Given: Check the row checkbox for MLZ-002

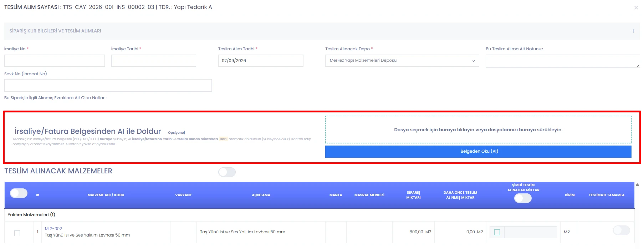Looking at the screenshot, I should pyautogui.click(x=17, y=233).
